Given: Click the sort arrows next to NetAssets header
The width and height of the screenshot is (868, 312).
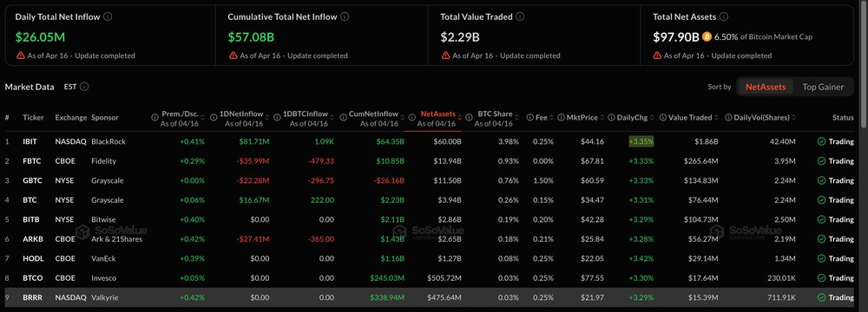Looking at the screenshot, I should click(x=459, y=117).
